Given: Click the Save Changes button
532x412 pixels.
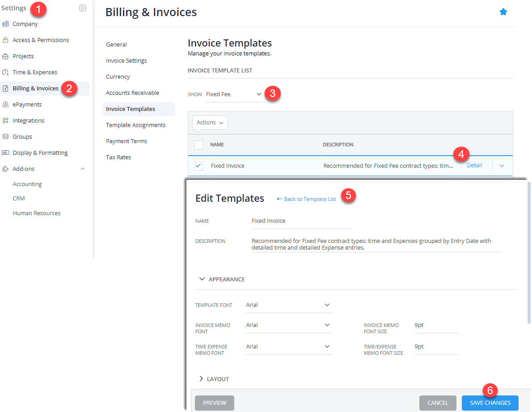Looking at the screenshot, I should point(490,403).
